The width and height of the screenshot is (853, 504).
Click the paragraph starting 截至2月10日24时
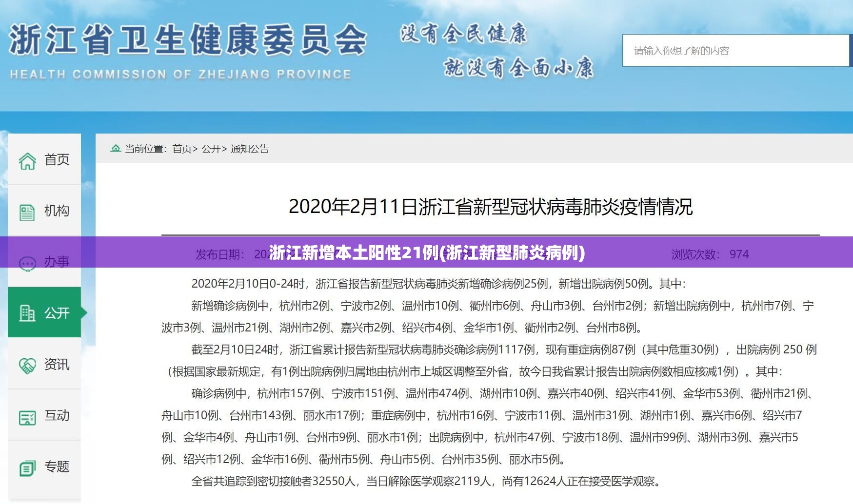point(489,361)
